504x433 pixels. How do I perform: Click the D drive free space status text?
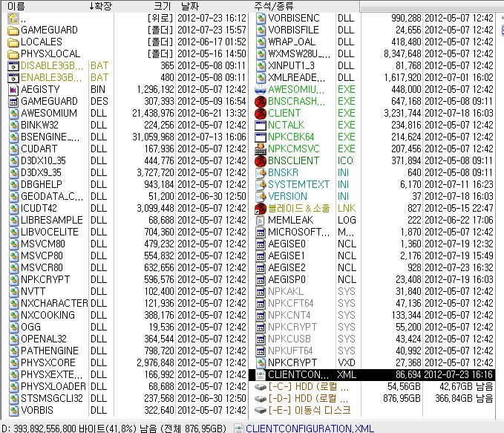[x=114, y=429]
